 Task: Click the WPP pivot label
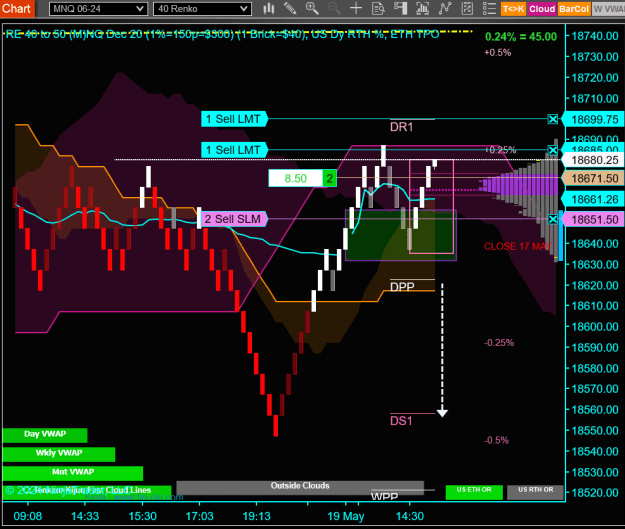click(384, 496)
